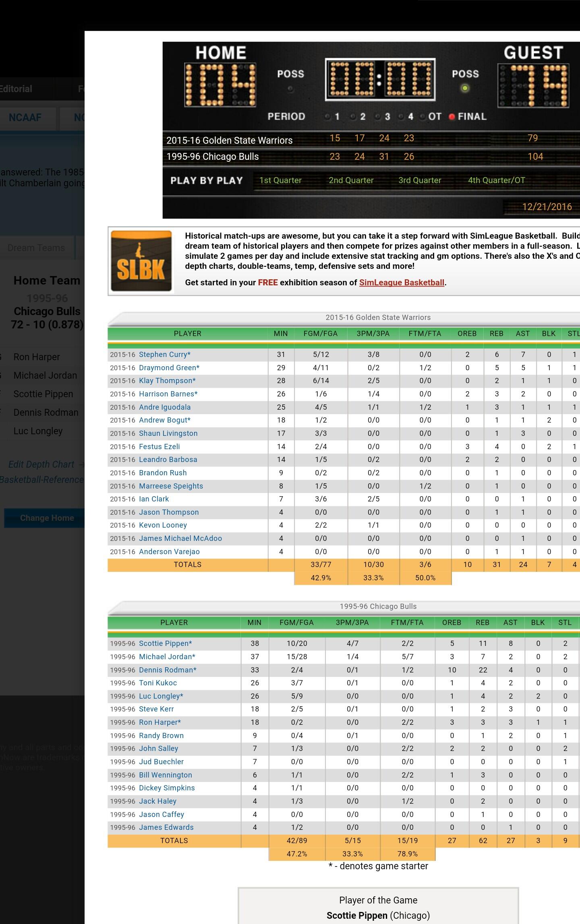Open the 3rd Quarter play by play
Image resolution: width=580 pixels, height=924 pixels.
click(x=420, y=180)
